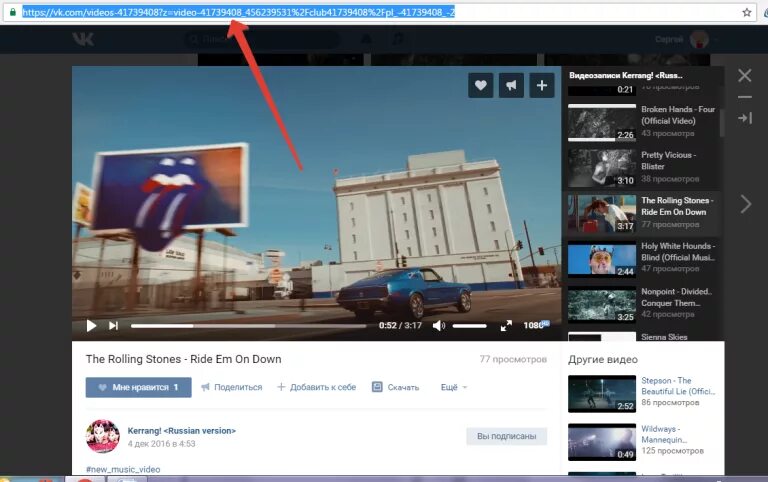Skip to next video in player controls

(x=113, y=325)
